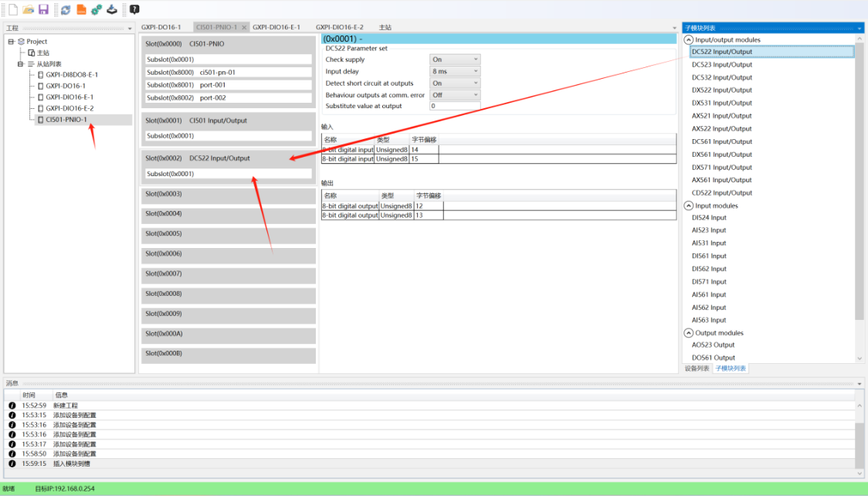The image size is (868, 496).
Task: Close the CI501-PNIO-1 tab
Action: pyautogui.click(x=244, y=27)
